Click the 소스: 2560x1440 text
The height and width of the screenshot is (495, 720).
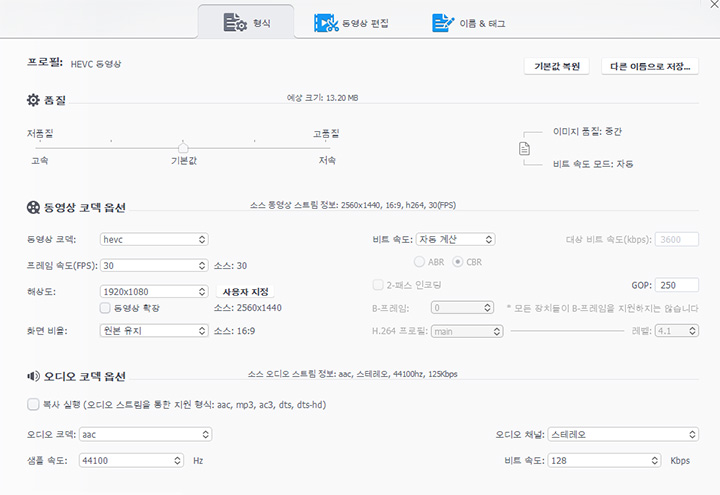[x=248, y=308]
